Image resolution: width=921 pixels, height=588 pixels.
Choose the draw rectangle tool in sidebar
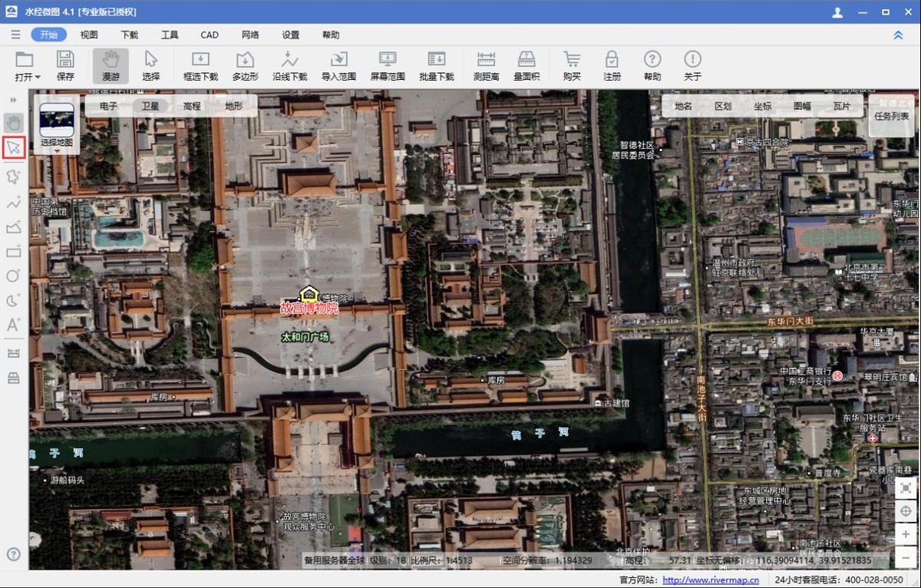coord(14,251)
